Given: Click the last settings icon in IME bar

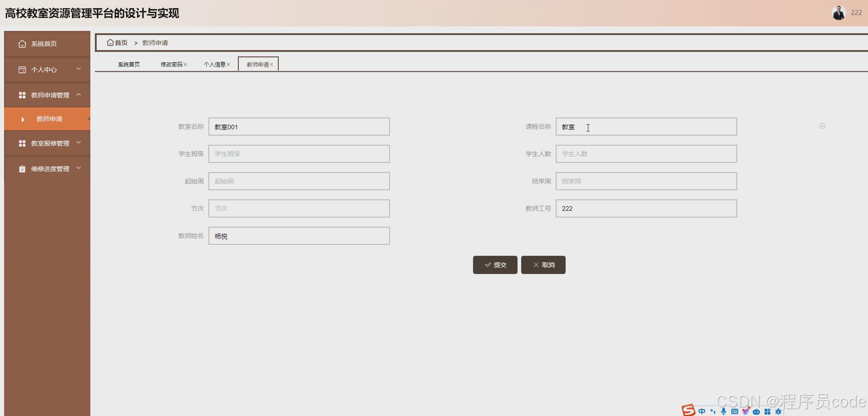Looking at the screenshot, I should click(x=778, y=411).
